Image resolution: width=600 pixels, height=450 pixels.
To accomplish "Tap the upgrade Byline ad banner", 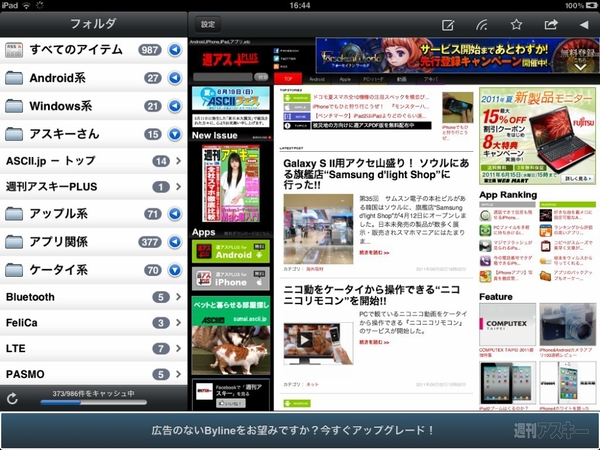I will [300, 431].
